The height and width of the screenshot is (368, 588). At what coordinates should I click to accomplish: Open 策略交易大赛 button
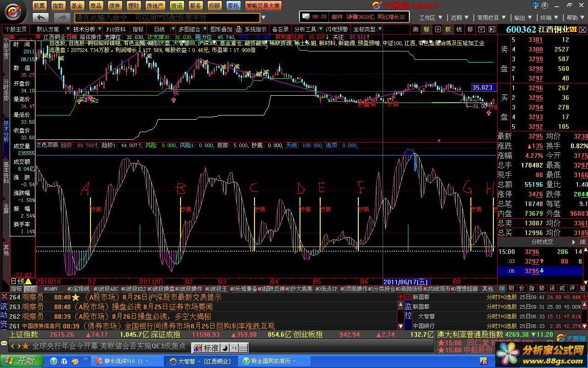click(x=263, y=6)
